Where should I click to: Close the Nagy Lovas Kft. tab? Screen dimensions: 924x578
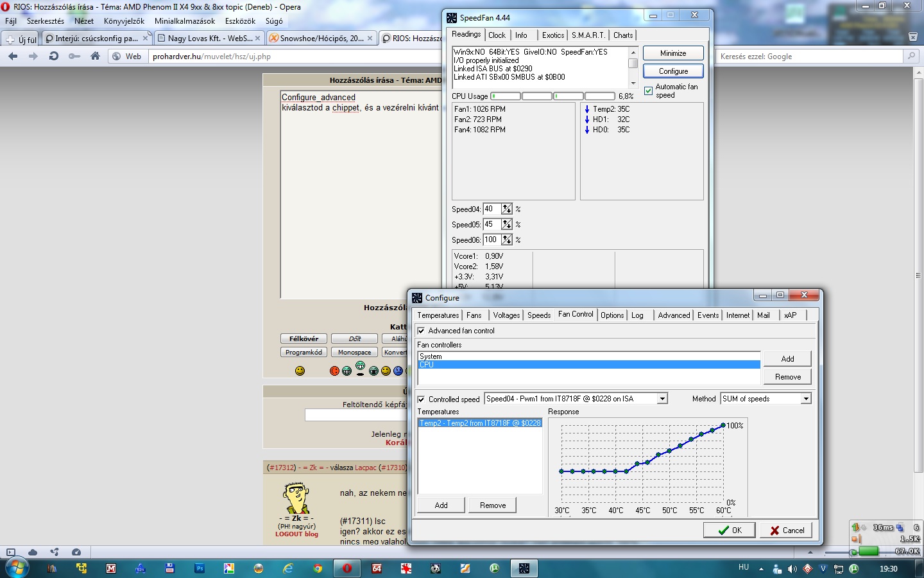[x=257, y=39]
